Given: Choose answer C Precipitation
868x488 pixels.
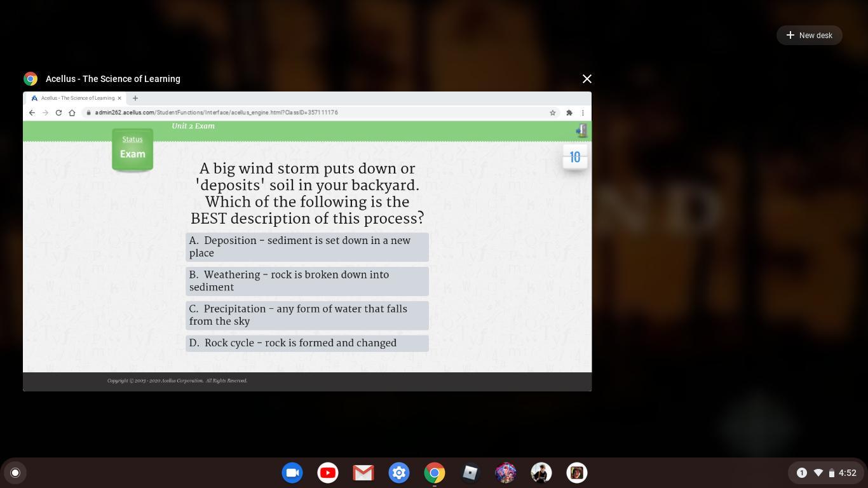Looking at the screenshot, I should (307, 315).
